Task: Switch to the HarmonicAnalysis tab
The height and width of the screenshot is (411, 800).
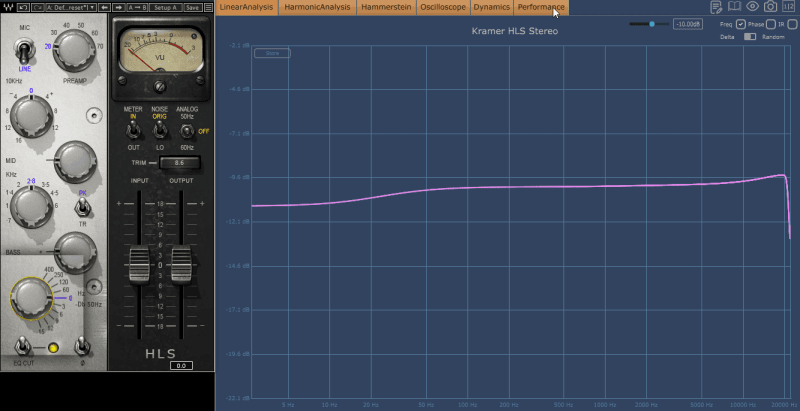Action: click(x=317, y=7)
